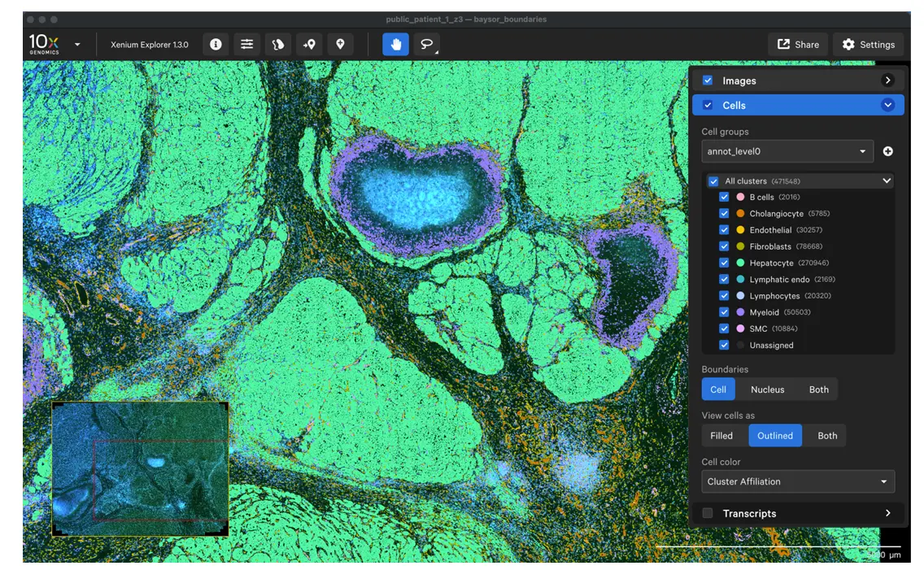This screenshot has width=924, height=570.
Task: Open dropdown arrow next to 10x logo
Action: pyautogui.click(x=77, y=44)
